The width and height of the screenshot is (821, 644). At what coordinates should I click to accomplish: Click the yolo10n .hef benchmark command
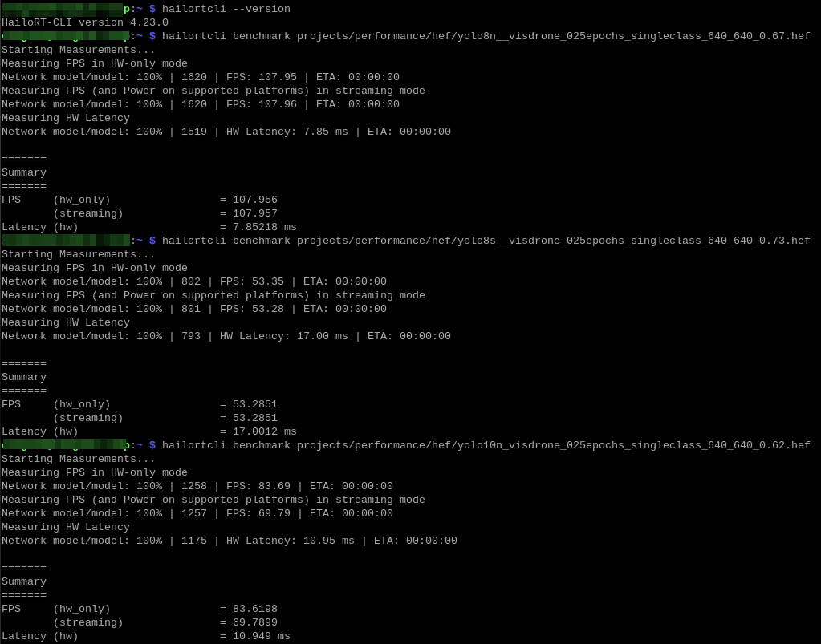pyautogui.click(x=486, y=445)
